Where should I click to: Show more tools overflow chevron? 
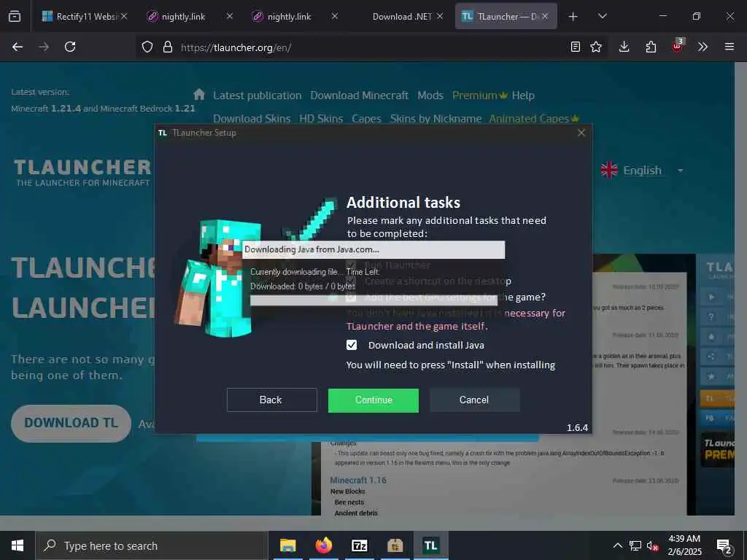pos(703,47)
